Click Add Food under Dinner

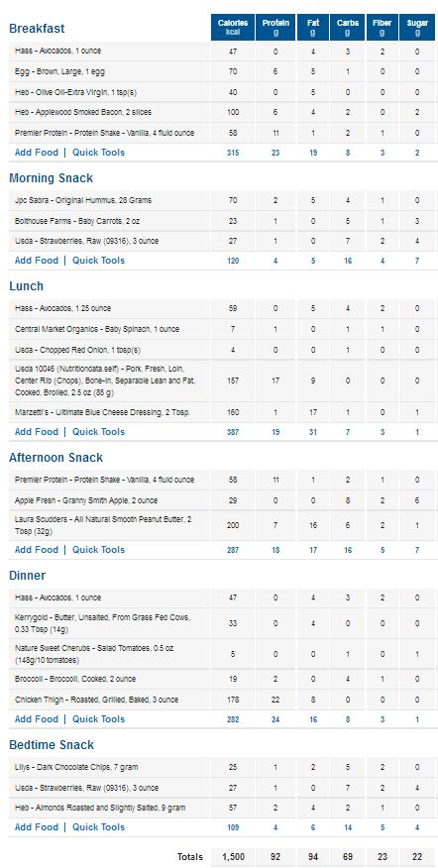point(36,719)
